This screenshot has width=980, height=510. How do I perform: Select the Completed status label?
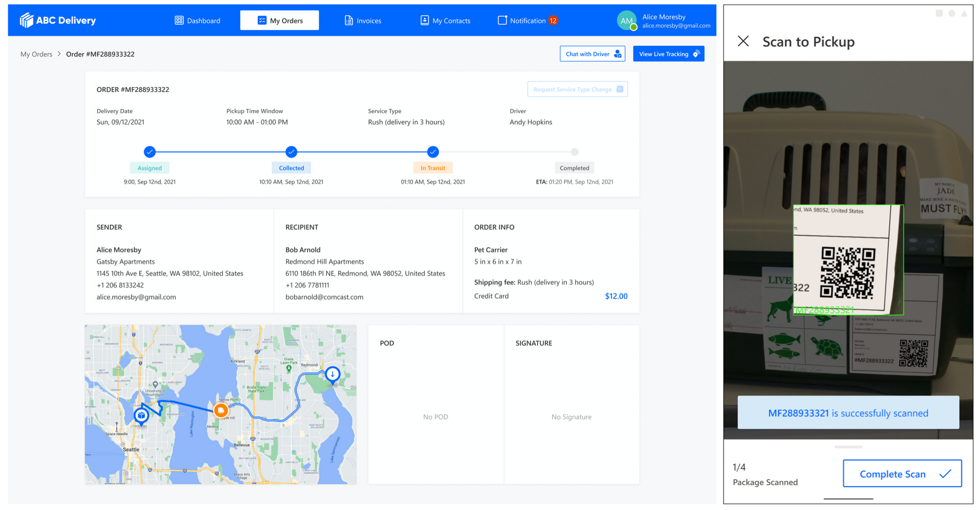[574, 168]
